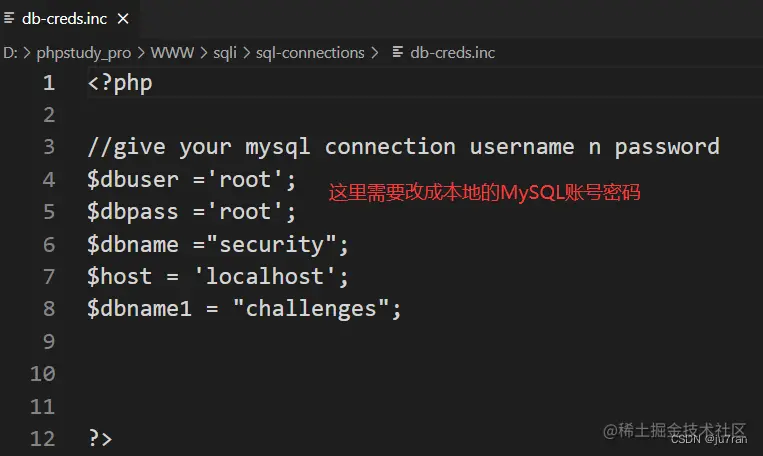Open the D: breadcrumb segment
Viewport: 763px width, 456px height.
click(10, 53)
